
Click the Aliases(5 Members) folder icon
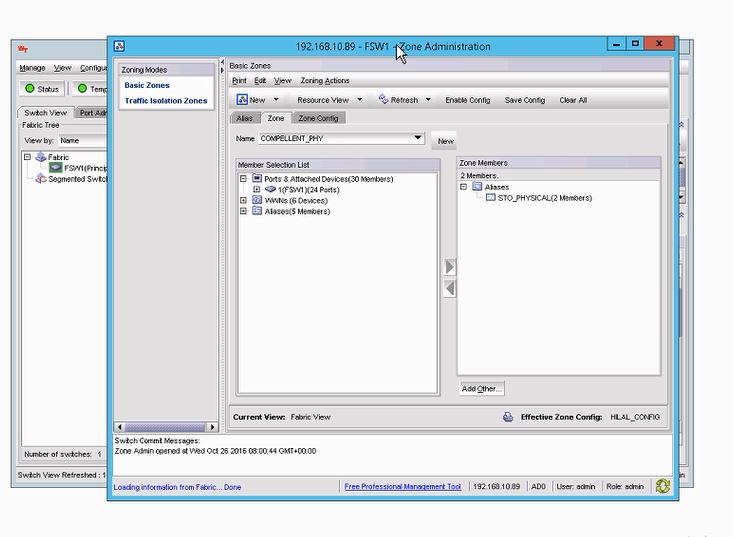tap(257, 211)
